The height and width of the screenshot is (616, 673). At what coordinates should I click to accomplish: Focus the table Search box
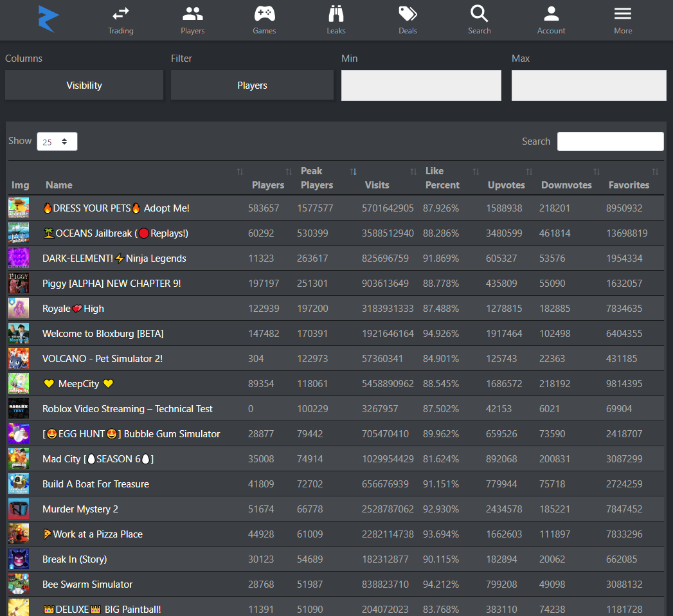tap(611, 141)
